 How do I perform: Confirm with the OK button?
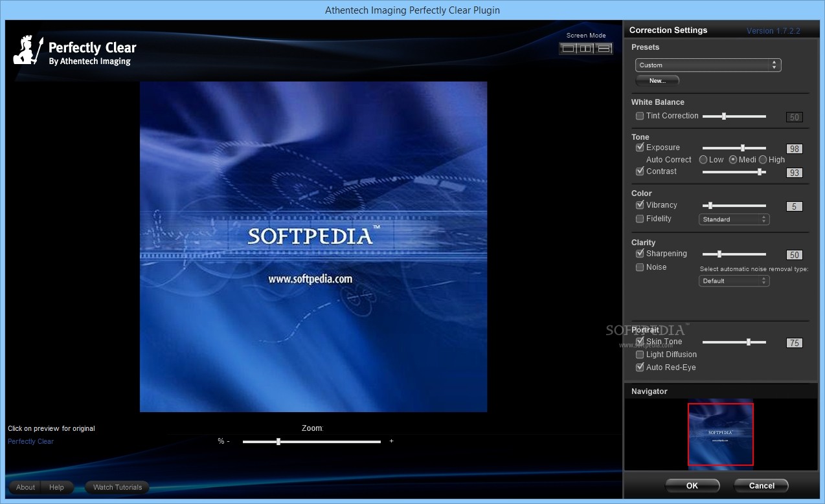coord(692,486)
